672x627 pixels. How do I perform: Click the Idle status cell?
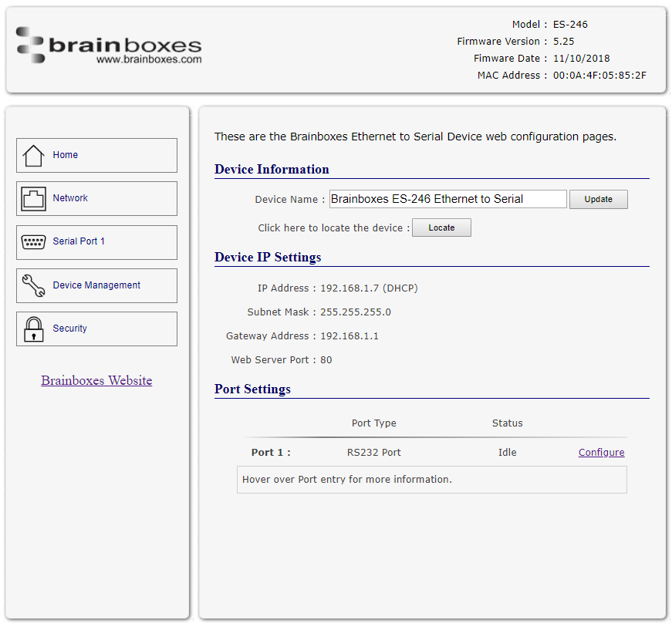pyautogui.click(x=508, y=453)
